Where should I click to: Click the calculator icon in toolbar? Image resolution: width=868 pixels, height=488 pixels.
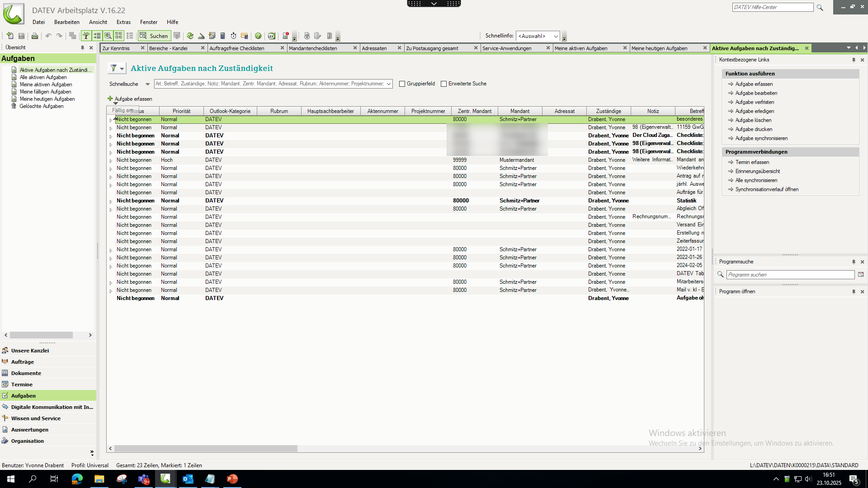pos(222,36)
